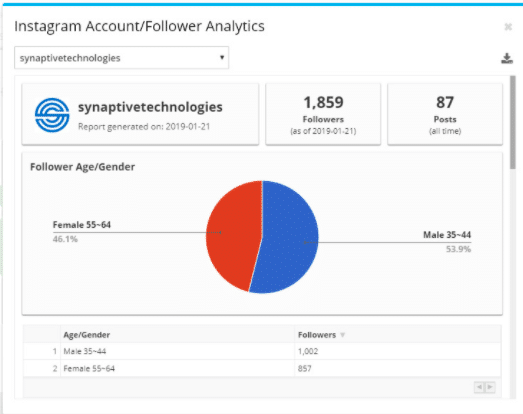
Task: Click the synaptivetechnologies account name heading
Action: coord(150,107)
